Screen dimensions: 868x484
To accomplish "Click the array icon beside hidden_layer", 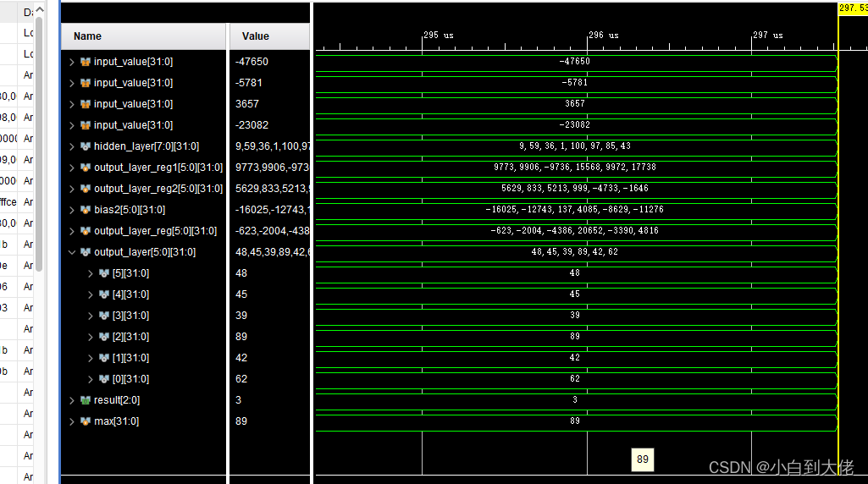I will (x=86, y=146).
